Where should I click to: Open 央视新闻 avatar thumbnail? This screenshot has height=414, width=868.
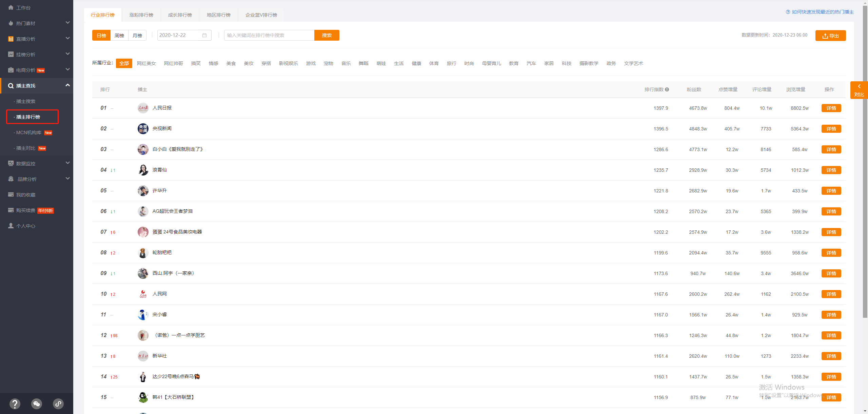[143, 129]
